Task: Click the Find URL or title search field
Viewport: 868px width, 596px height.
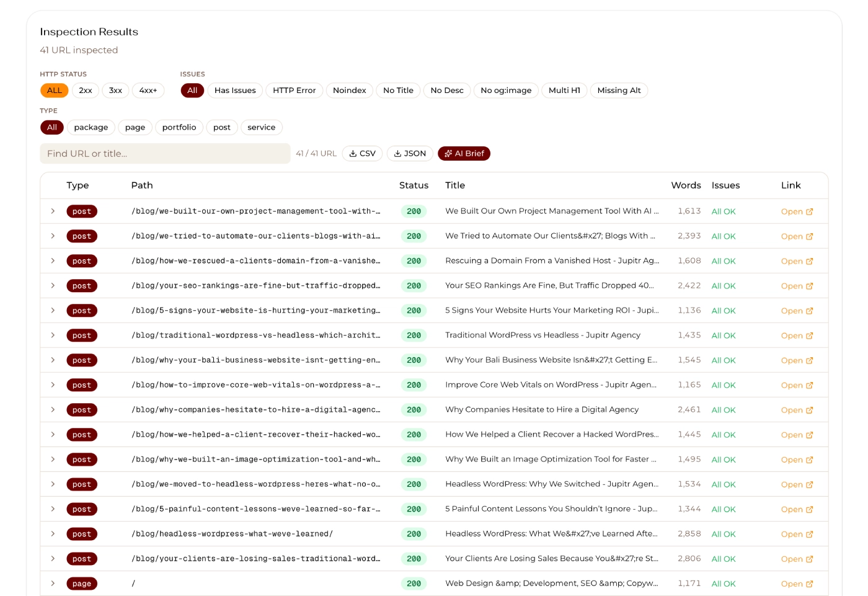Action: [x=165, y=153]
